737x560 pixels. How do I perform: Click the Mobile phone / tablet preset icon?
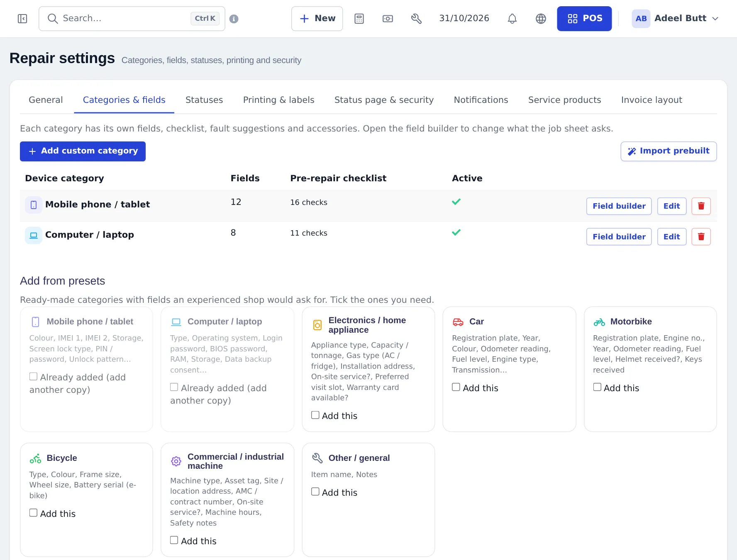click(x=36, y=322)
